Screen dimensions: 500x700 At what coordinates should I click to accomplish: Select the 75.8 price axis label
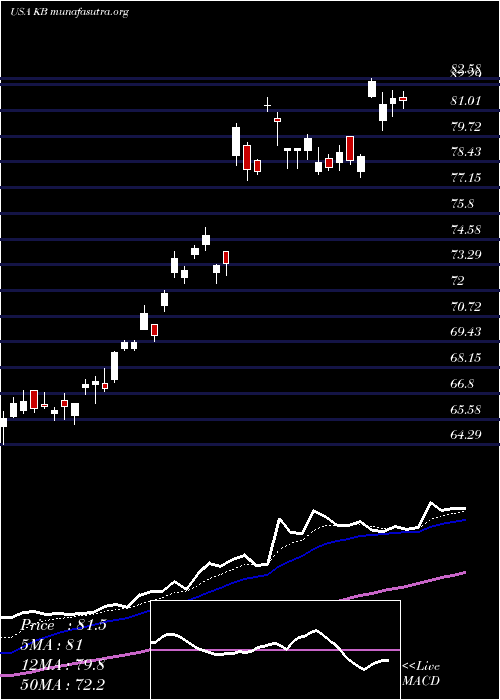tap(462, 204)
